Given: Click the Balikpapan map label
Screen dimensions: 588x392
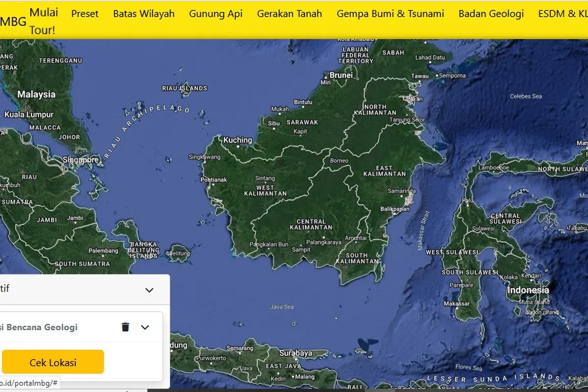Looking at the screenshot, I should pyautogui.click(x=395, y=209).
